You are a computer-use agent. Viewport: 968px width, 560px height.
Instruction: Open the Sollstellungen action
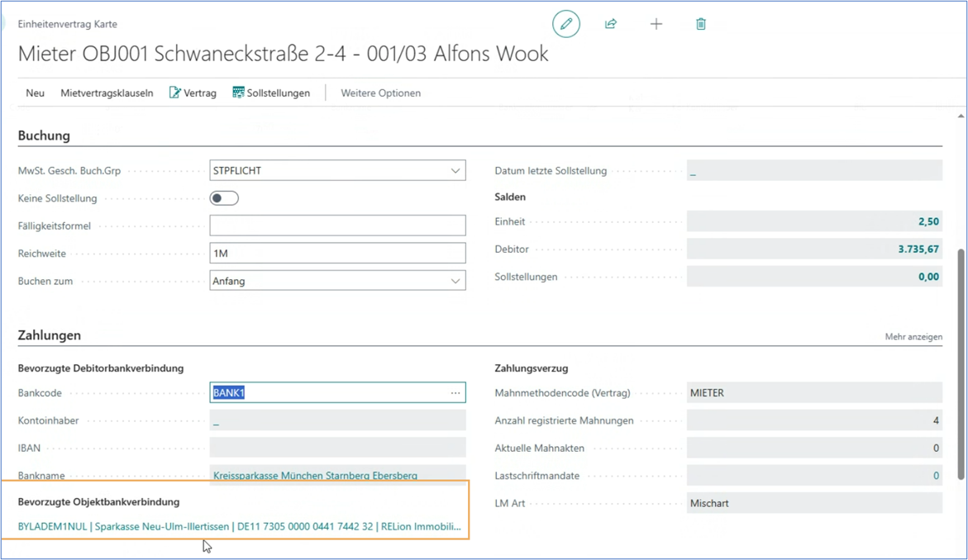(x=271, y=93)
